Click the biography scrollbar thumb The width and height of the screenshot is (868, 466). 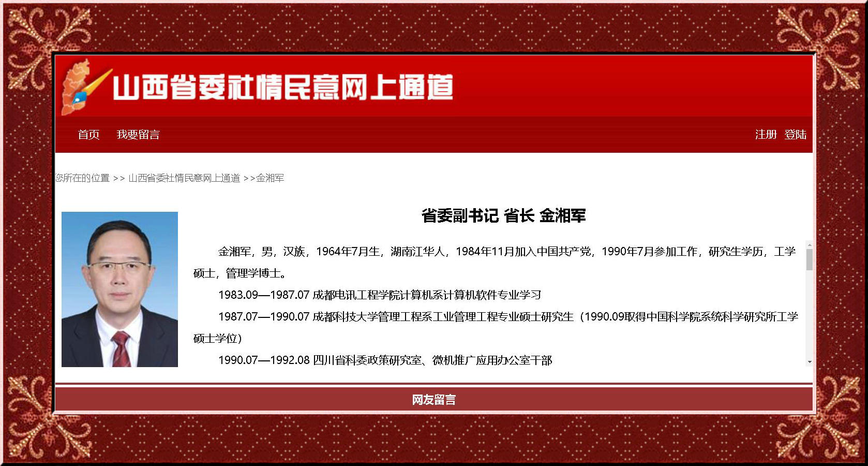809,259
